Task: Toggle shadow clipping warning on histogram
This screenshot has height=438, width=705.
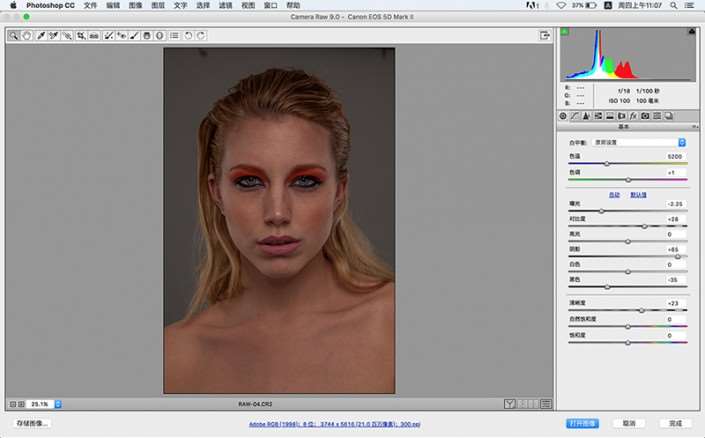Action: (564, 32)
